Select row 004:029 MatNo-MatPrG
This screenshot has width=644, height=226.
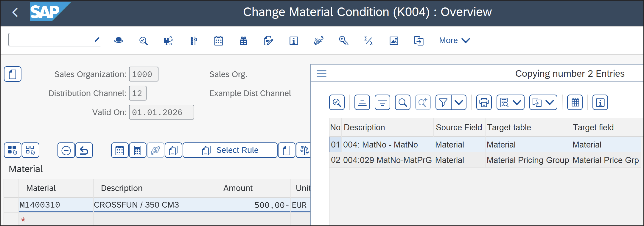pyautogui.click(x=485, y=160)
